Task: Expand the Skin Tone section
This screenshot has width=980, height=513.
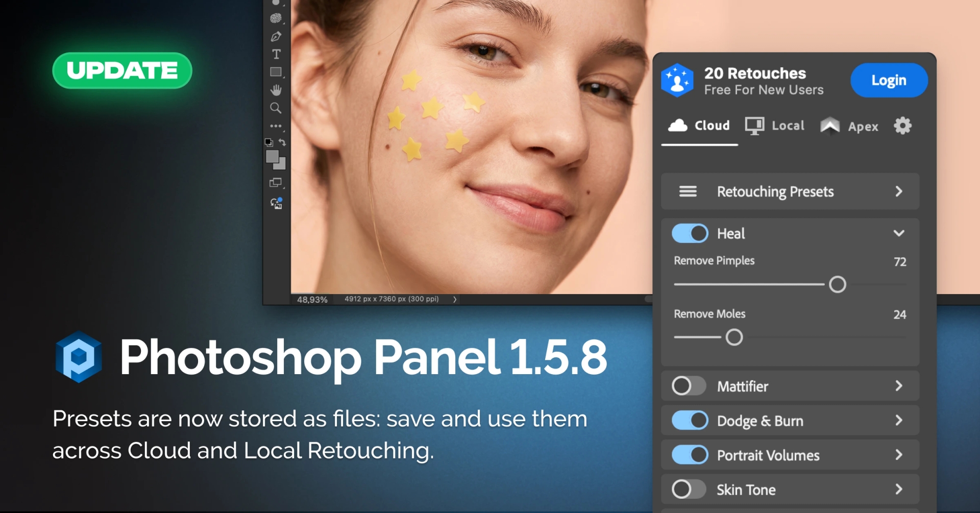Action: pos(899,489)
